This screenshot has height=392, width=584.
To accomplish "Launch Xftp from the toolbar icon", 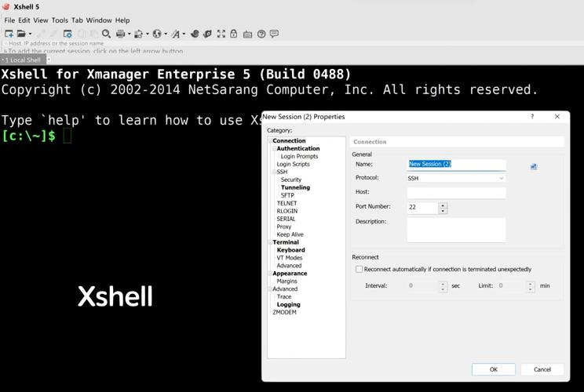I will (195, 34).
